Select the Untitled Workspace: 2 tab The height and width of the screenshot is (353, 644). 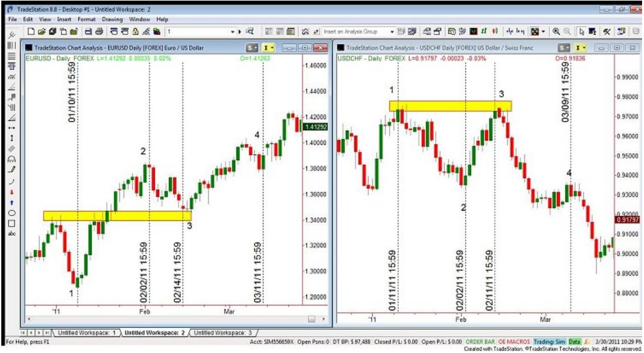tap(154, 333)
